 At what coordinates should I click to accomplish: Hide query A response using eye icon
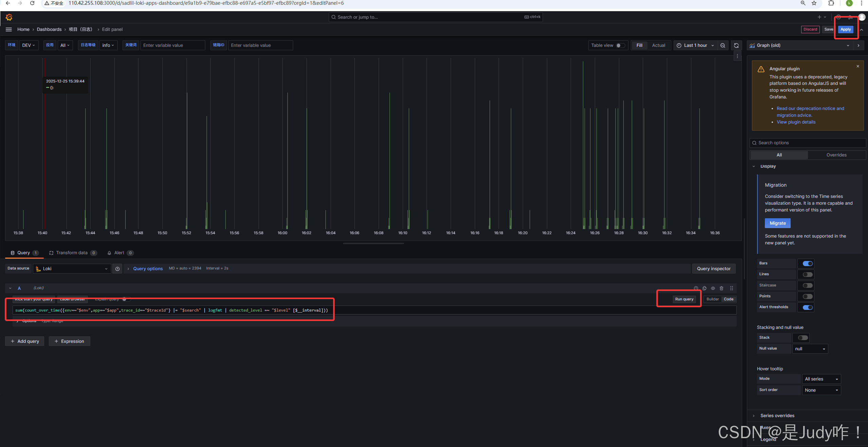[x=713, y=288]
